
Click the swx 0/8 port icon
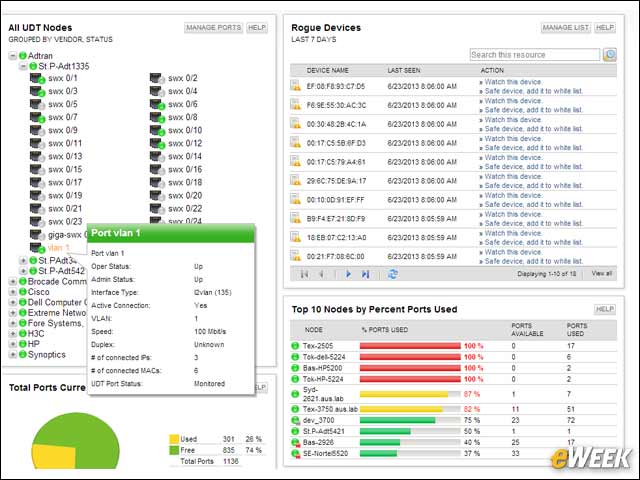point(157,118)
